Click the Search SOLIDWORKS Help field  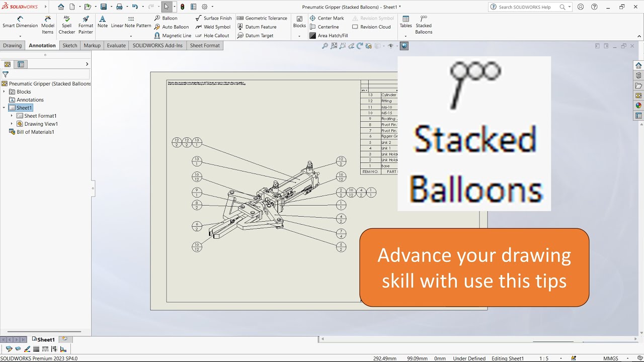[530, 7]
